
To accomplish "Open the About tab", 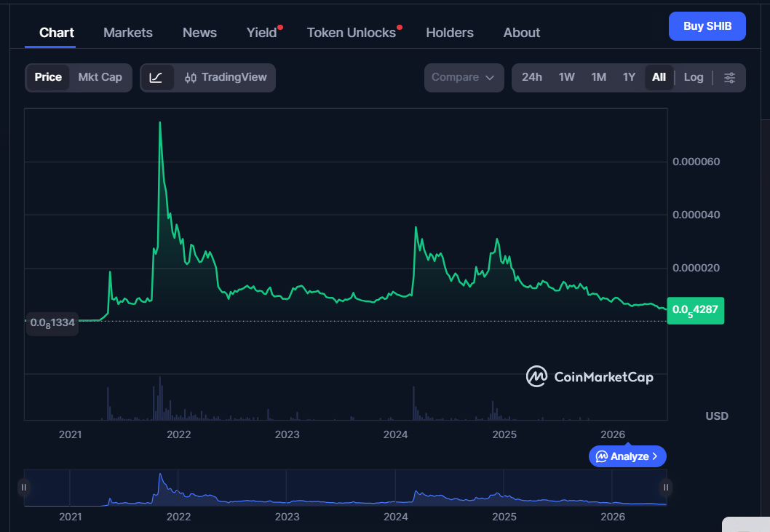I will tap(522, 33).
